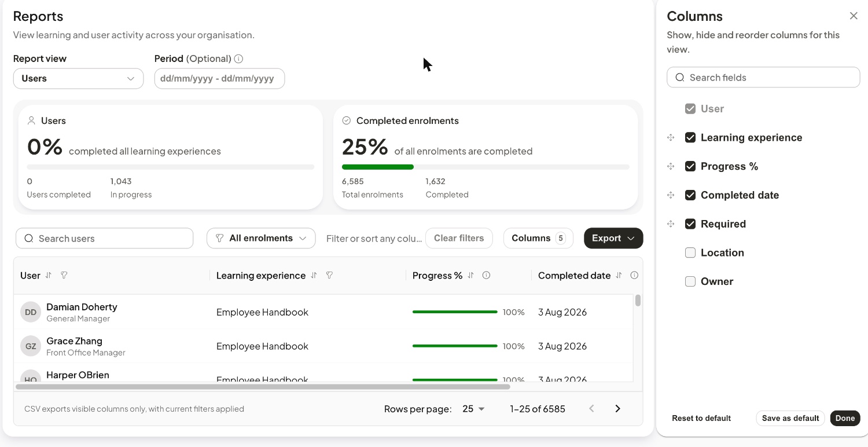Uncheck the Progress % column checkbox

pyautogui.click(x=690, y=167)
